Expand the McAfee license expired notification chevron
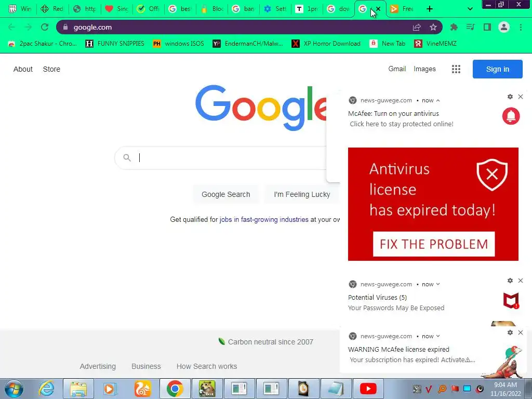 pyautogui.click(x=438, y=336)
